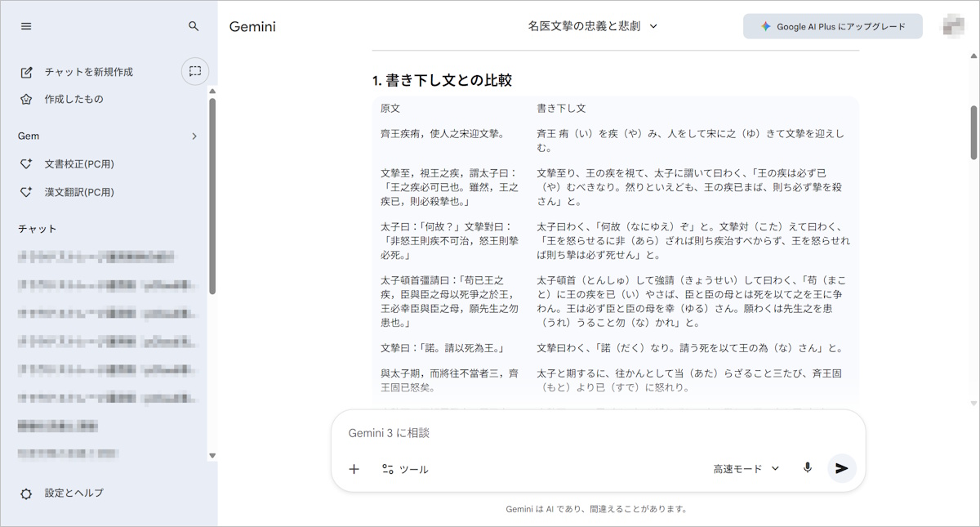Select the 文書校正(PC用) Gem
Image resolution: width=980 pixels, height=527 pixels.
point(78,164)
